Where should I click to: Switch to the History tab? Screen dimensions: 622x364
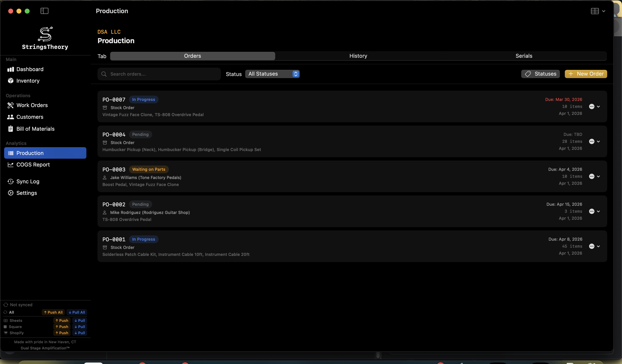pyautogui.click(x=358, y=56)
